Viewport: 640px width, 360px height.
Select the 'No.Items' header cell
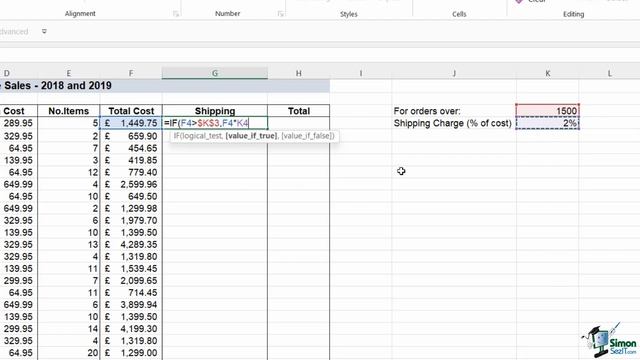pos(69,111)
